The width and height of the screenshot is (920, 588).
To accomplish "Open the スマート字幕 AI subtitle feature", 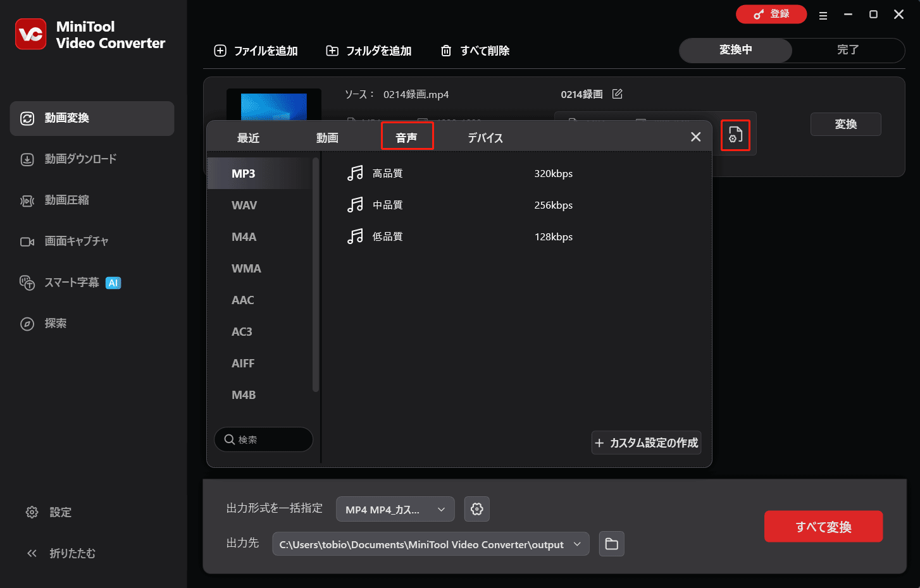I will coord(71,283).
